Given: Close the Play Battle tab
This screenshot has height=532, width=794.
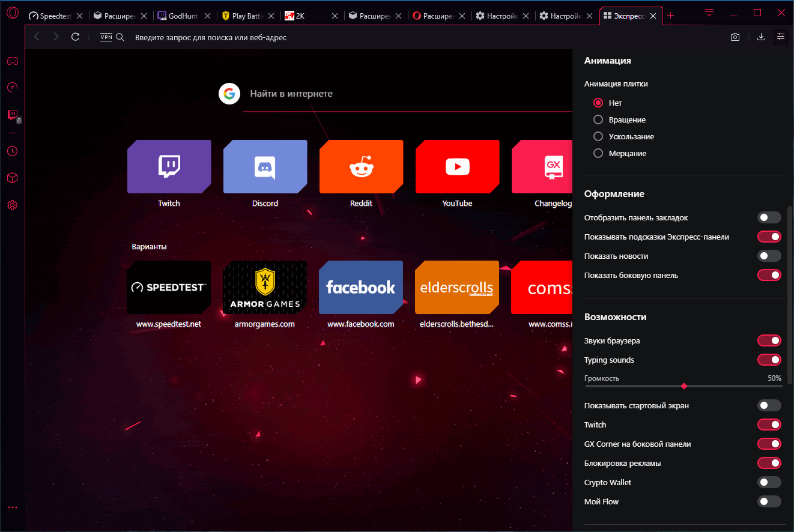Looking at the screenshot, I should pos(271,16).
